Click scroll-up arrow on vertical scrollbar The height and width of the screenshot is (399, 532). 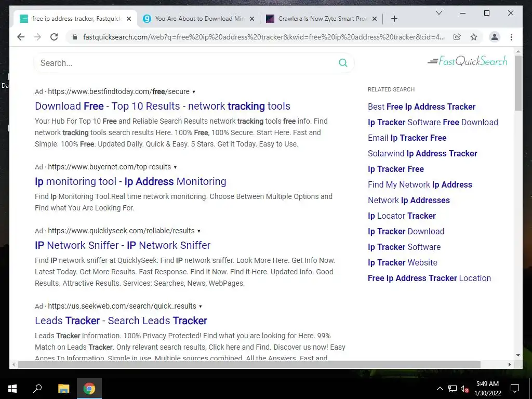tap(518, 52)
